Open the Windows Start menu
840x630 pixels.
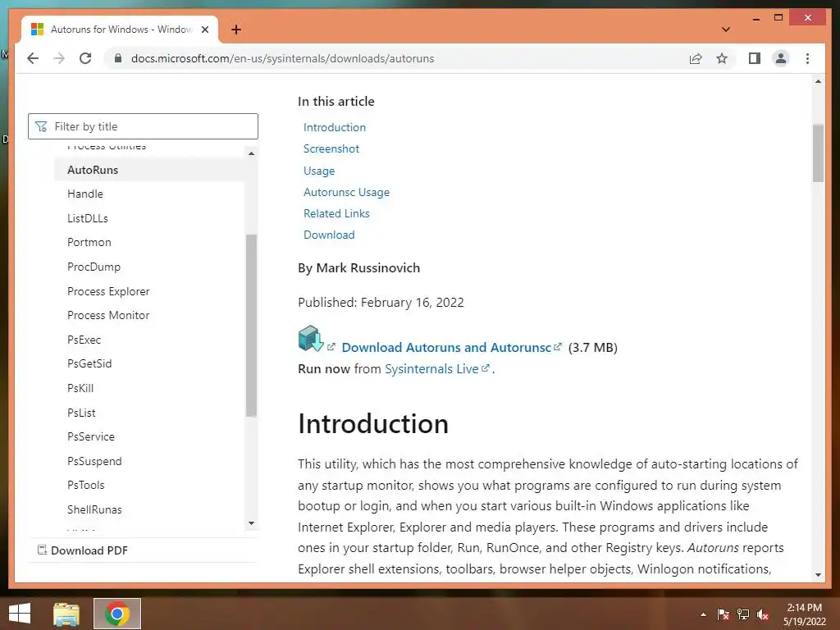20,614
